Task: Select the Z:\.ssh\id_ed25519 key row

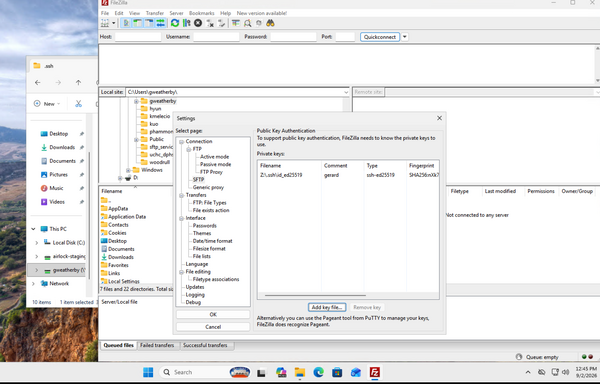Action: (x=348, y=175)
